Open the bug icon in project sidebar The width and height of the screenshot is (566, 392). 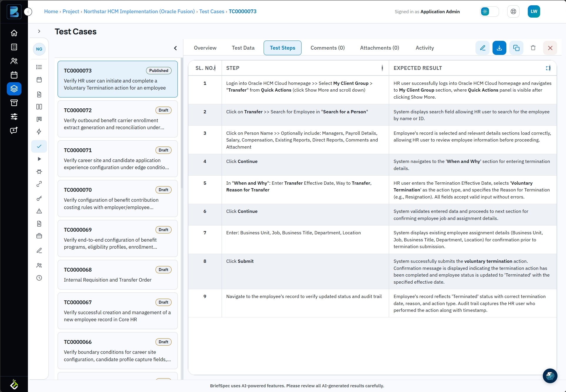(39, 171)
